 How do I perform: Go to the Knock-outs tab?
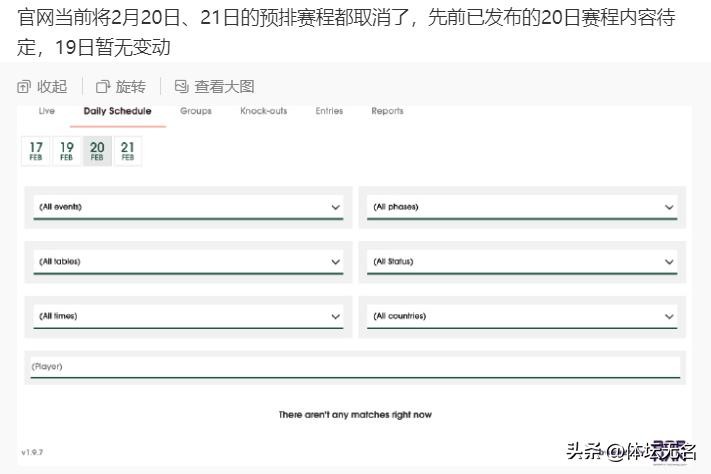[263, 111]
